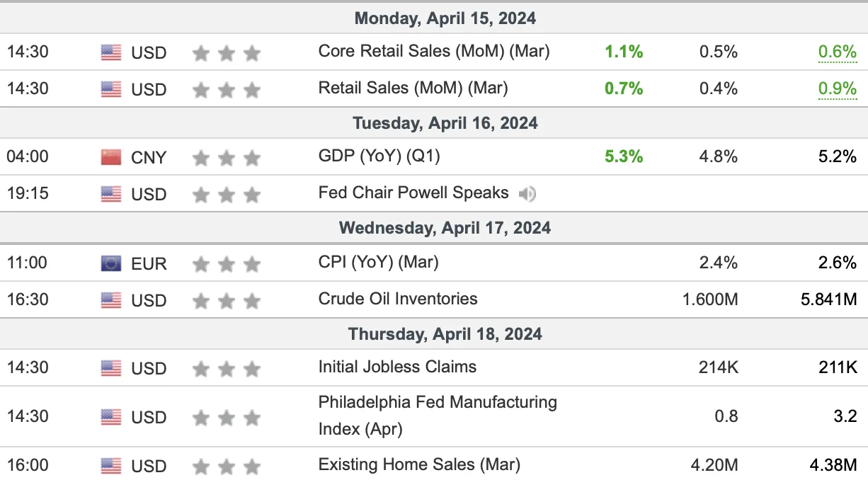Click the speaker icon beside Fed Chair Powell Speaks

point(527,194)
